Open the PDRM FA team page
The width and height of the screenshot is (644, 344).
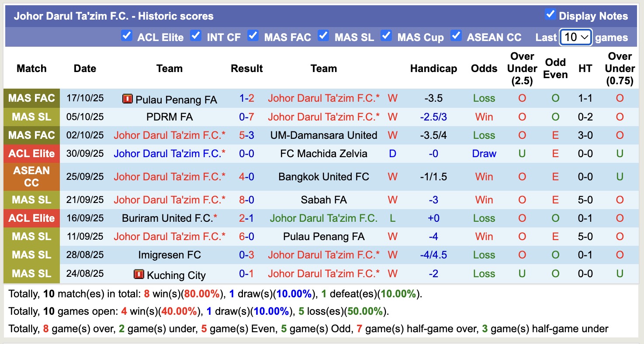click(x=169, y=117)
